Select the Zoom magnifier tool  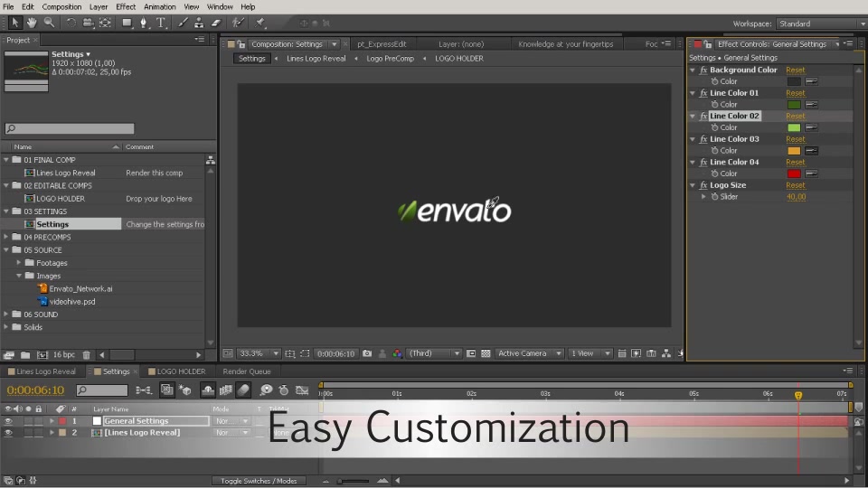49,23
